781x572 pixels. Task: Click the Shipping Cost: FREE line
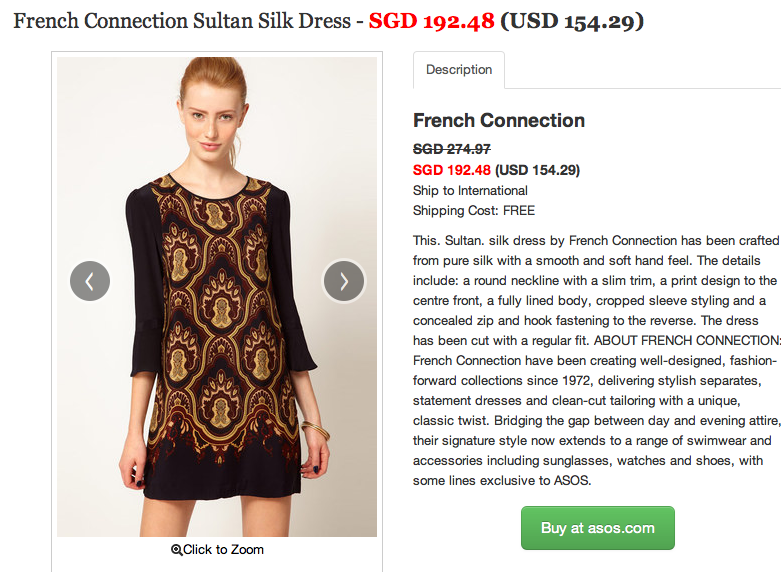pyautogui.click(x=474, y=211)
